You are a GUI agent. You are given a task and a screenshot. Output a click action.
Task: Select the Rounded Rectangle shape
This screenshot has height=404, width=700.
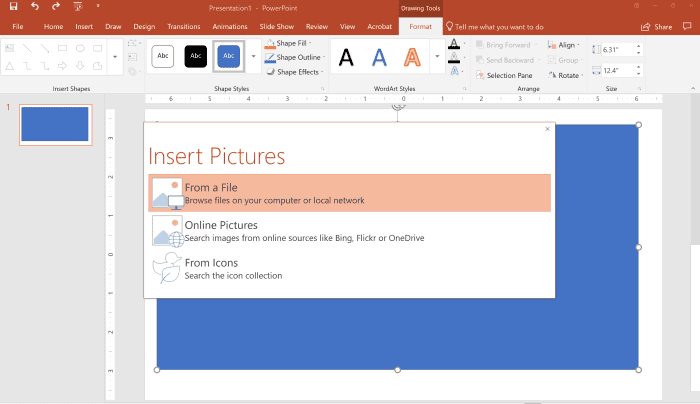97,48
